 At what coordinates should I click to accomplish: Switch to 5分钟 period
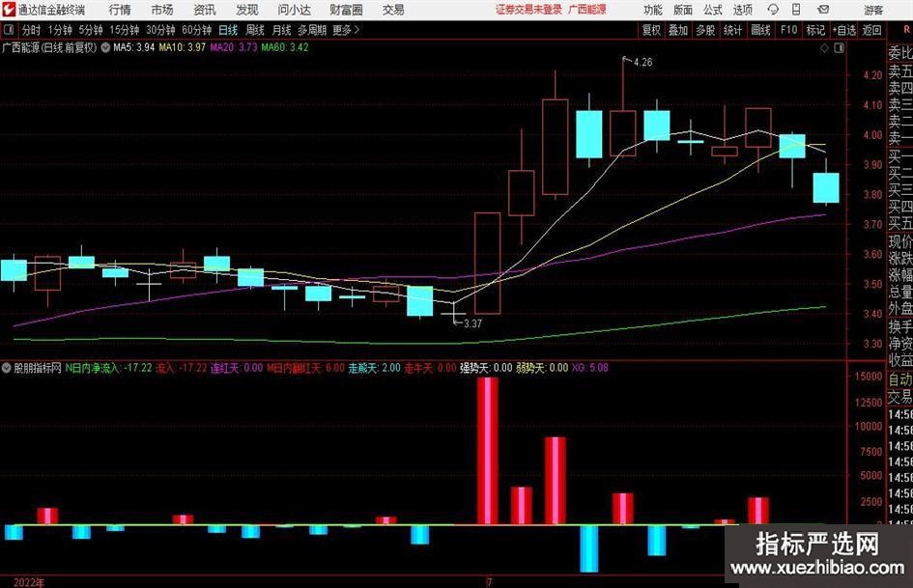click(x=90, y=30)
